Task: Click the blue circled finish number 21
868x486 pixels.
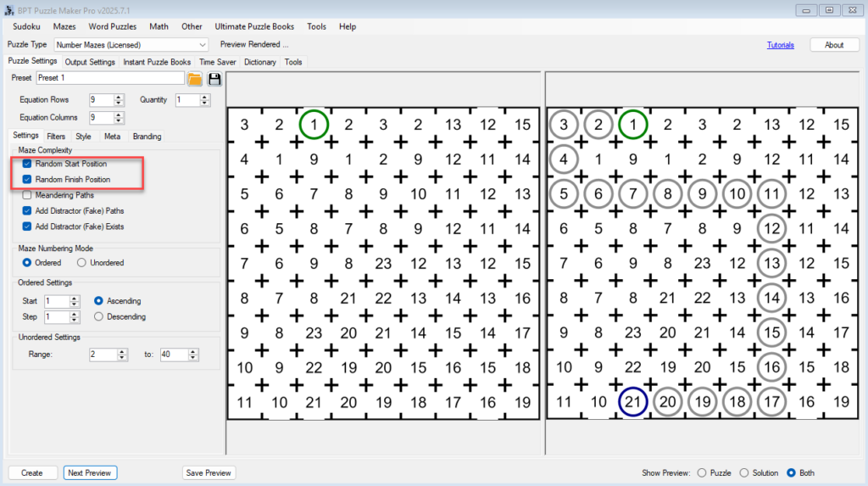Action: 634,401
